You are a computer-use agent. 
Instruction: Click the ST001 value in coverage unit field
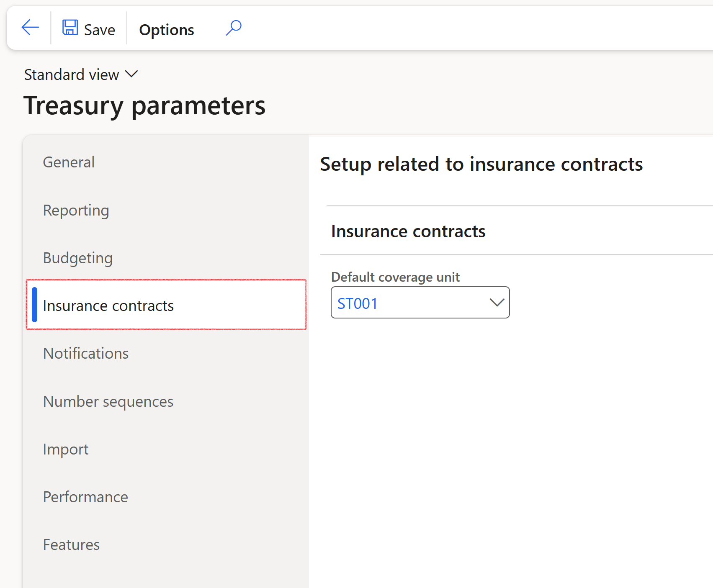pyautogui.click(x=358, y=303)
